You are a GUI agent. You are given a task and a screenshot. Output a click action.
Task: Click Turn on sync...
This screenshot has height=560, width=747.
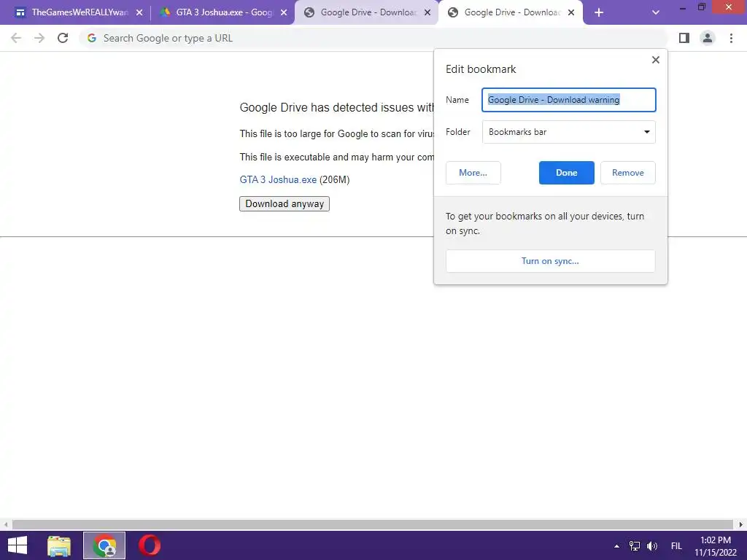pos(550,261)
